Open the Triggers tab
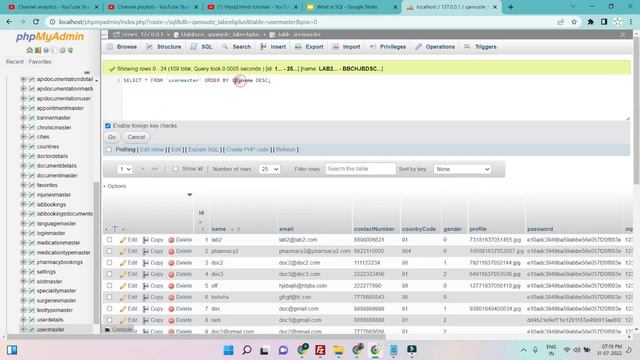Viewport: 640px width, 360px height. click(480, 47)
